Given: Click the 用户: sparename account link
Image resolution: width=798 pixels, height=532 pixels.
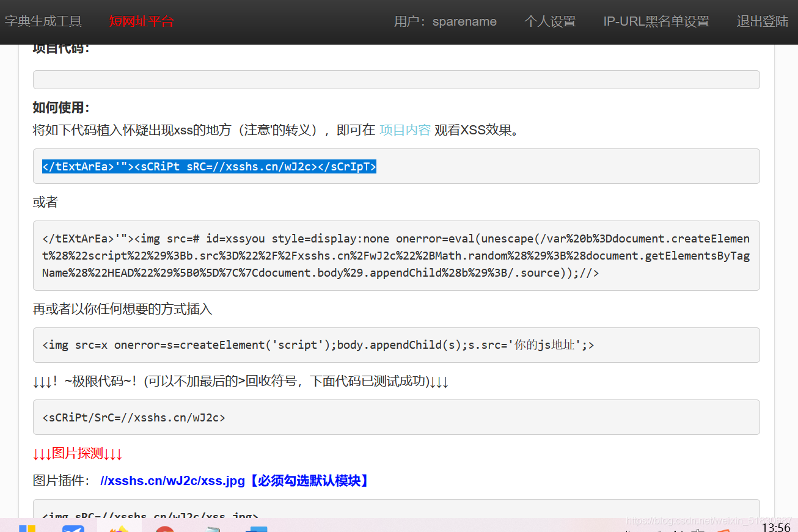Looking at the screenshot, I should (x=445, y=21).
